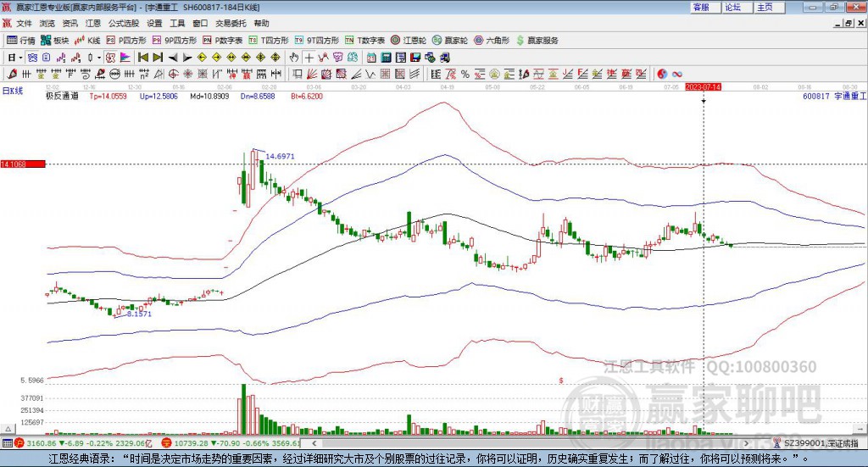Select the red crosshair-circle tool
The width and height of the screenshot is (868, 467).
(173, 74)
